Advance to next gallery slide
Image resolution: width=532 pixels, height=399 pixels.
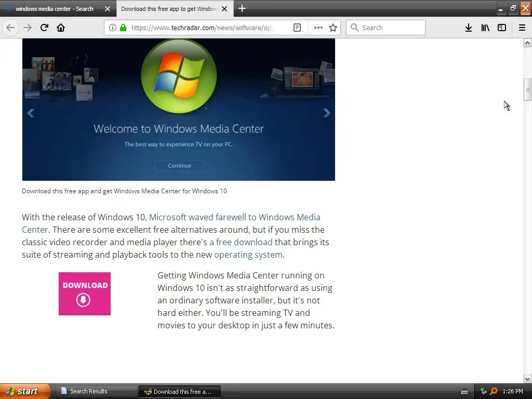(327, 113)
